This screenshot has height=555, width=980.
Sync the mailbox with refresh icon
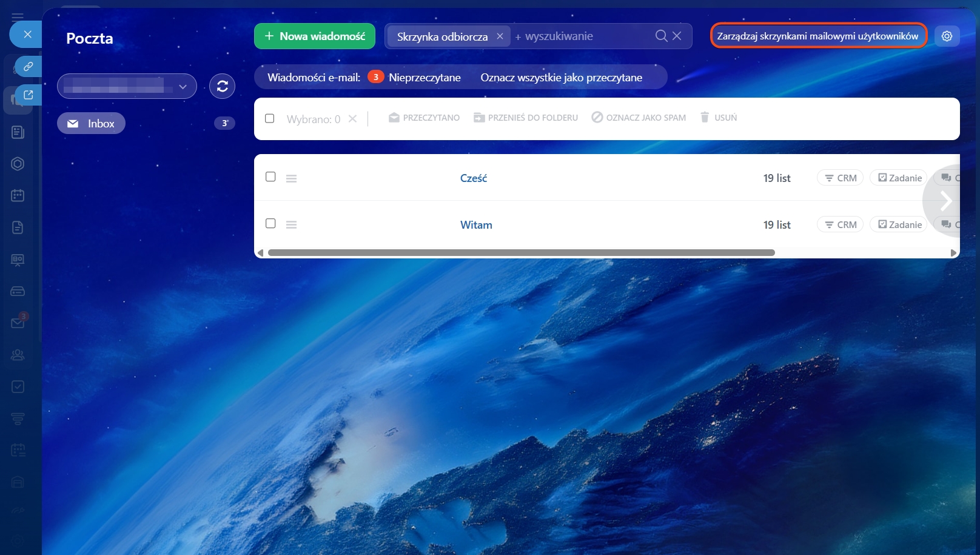(222, 86)
